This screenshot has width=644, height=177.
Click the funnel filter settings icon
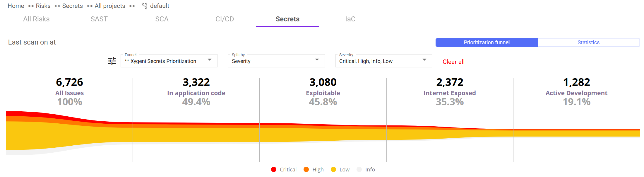pos(112,61)
